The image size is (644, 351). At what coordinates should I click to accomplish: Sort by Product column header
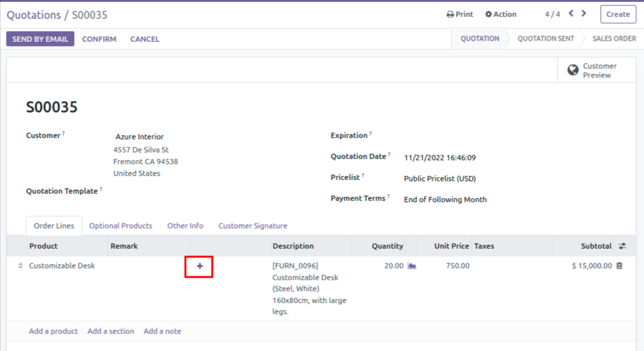(43, 246)
